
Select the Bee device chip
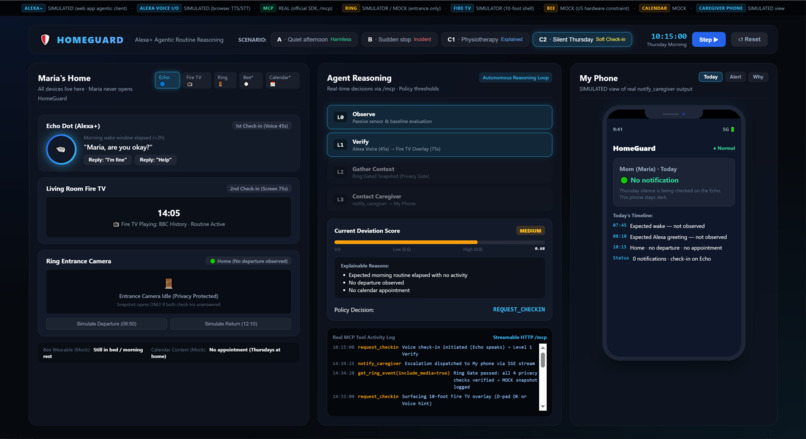250,80
